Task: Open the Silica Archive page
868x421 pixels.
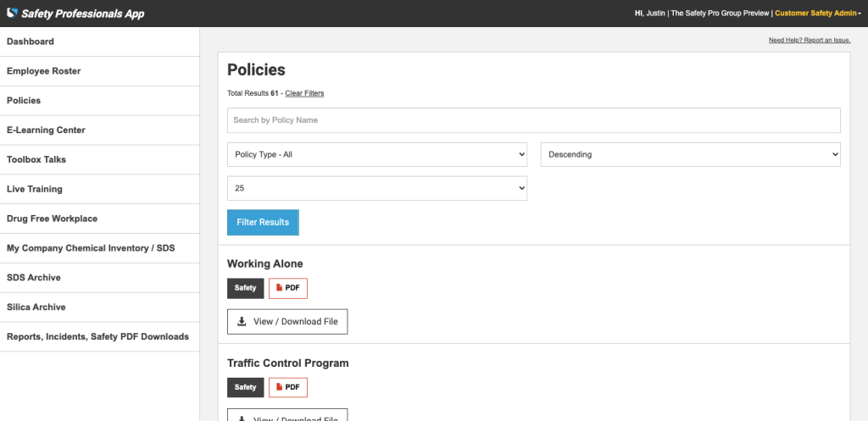Action: tap(100, 307)
